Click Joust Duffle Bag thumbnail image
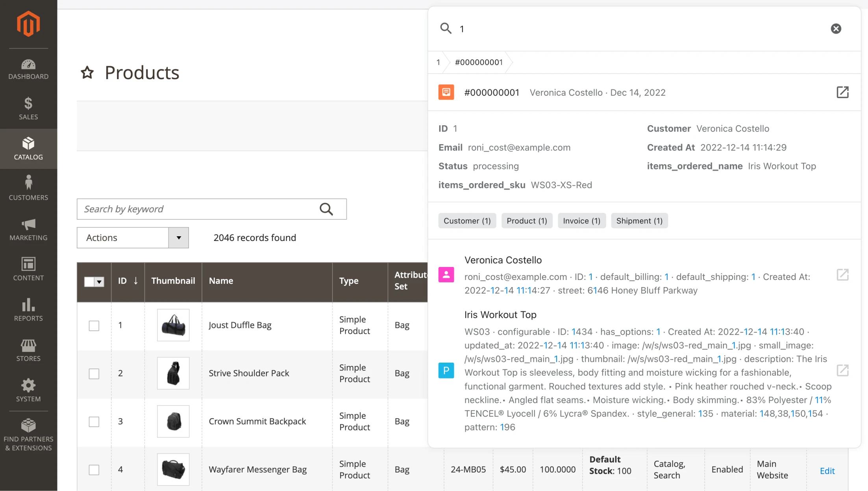The height and width of the screenshot is (491, 868). tap(173, 324)
